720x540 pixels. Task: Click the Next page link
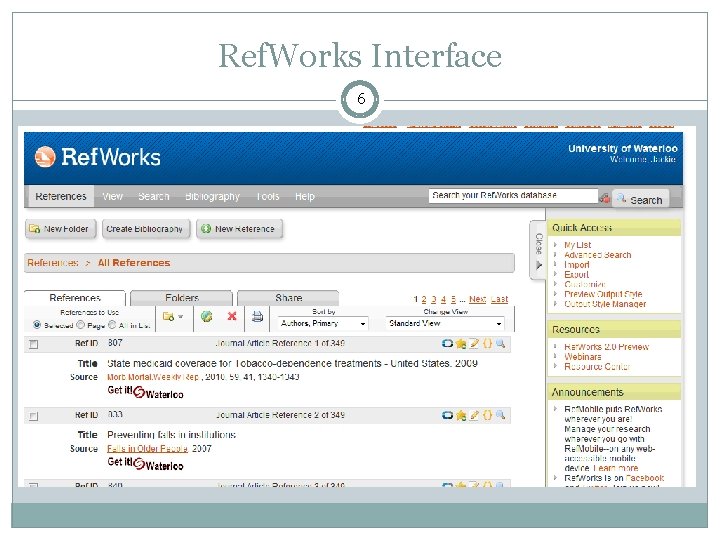[478, 299]
